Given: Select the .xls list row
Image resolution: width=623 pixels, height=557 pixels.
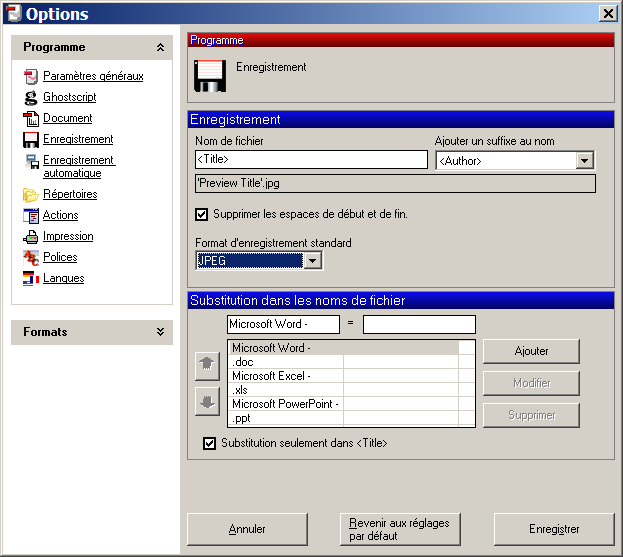Looking at the screenshot, I should pyautogui.click(x=345, y=390).
